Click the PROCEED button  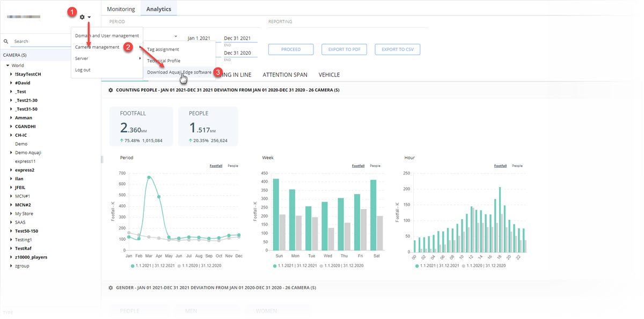click(x=291, y=49)
